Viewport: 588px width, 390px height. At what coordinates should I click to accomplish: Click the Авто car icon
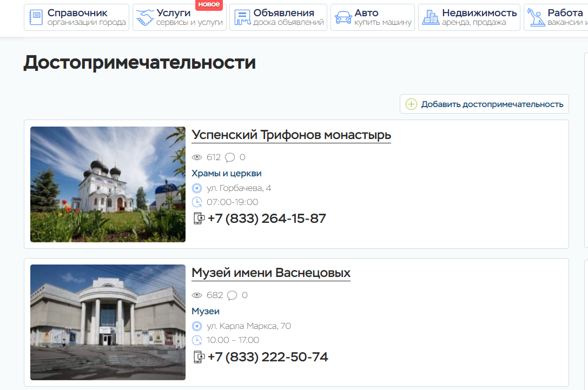[x=343, y=17]
